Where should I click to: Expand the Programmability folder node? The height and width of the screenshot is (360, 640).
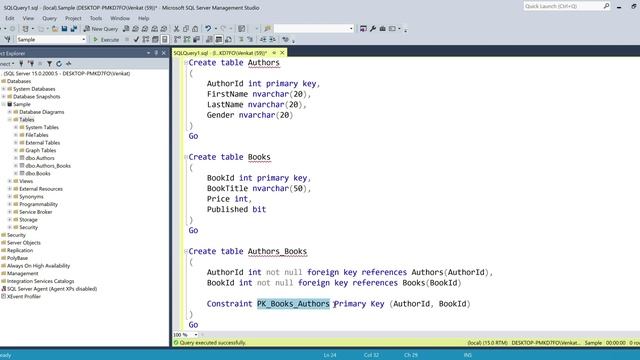9,204
